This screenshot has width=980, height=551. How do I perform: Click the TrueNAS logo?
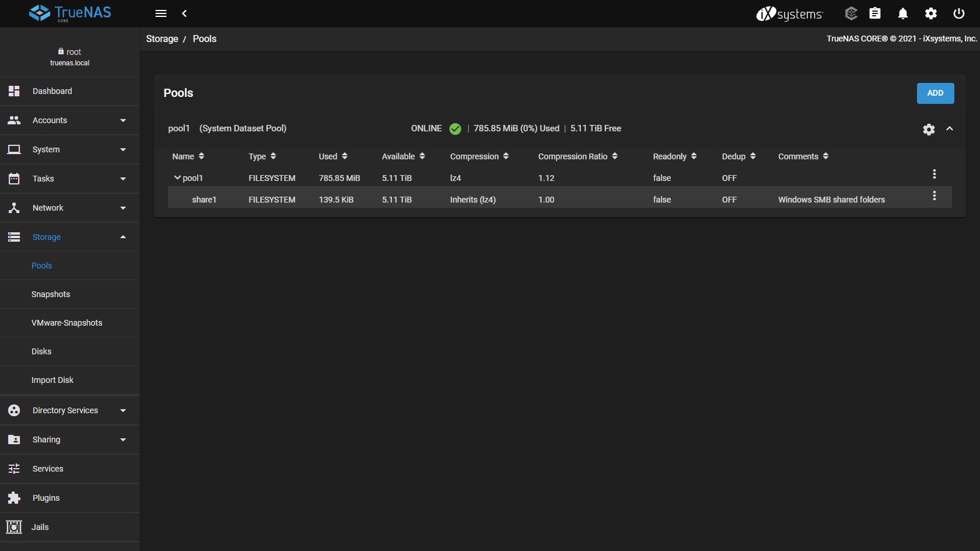70,13
